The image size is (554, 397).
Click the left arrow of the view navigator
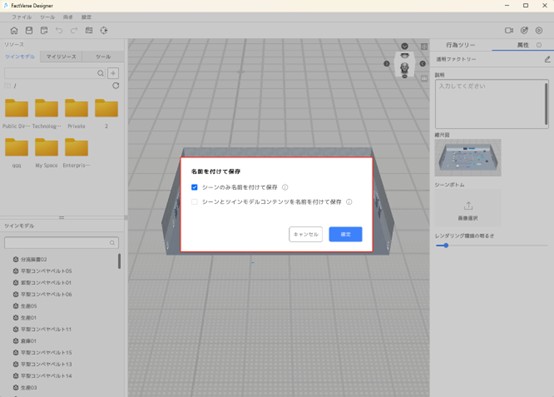coord(387,64)
